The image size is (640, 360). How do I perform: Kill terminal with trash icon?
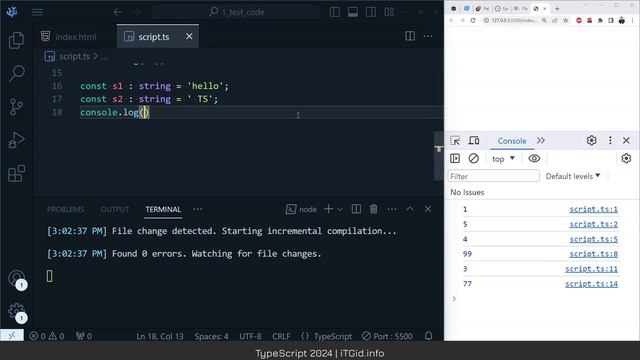[x=373, y=209]
